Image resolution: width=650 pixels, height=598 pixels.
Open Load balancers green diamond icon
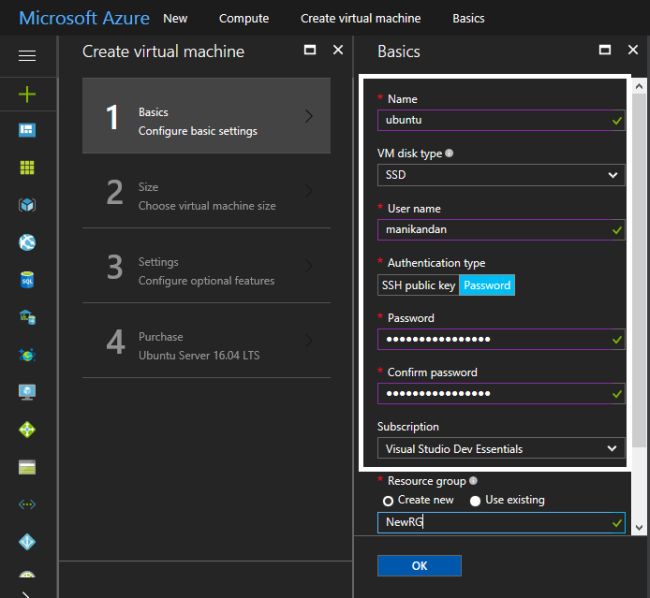[27, 430]
